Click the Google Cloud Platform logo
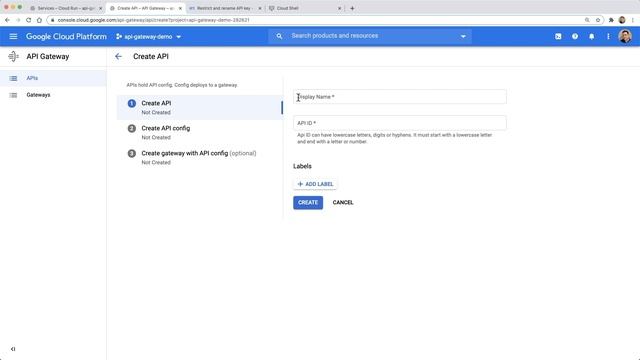 (x=66, y=36)
